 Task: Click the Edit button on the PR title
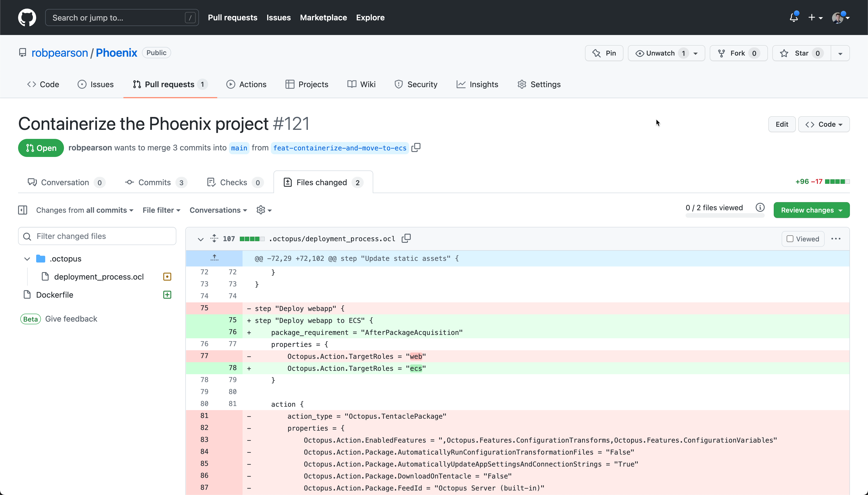[782, 124]
